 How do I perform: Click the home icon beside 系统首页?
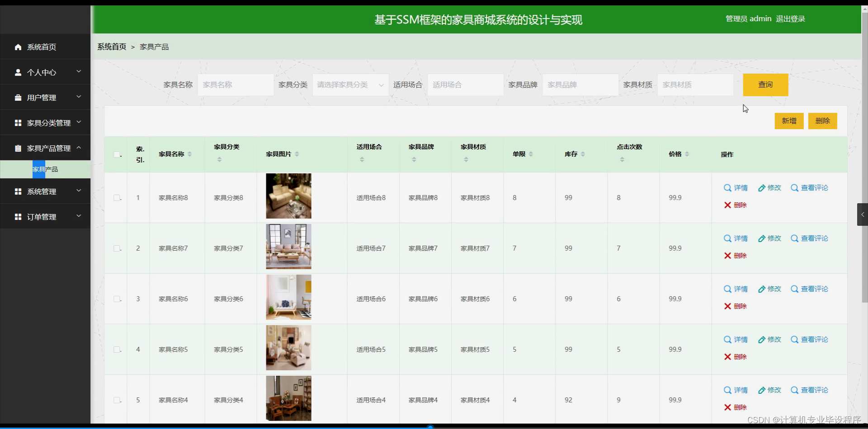(x=18, y=47)
